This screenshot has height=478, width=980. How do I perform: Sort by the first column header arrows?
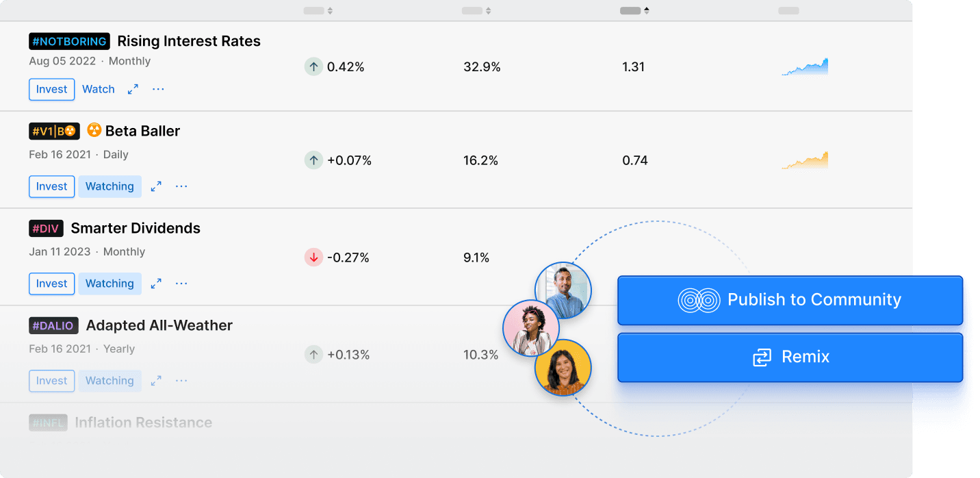[330, 11]
